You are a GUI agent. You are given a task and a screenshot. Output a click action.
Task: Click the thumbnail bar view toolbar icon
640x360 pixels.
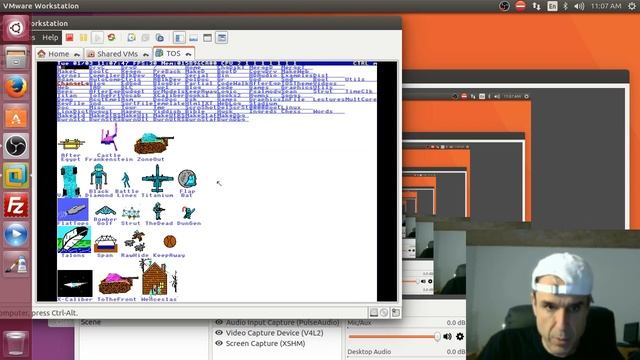point(193,38)
